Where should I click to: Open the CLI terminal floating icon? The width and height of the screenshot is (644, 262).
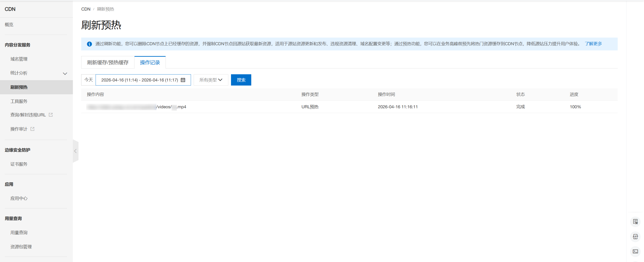[635, 251]
